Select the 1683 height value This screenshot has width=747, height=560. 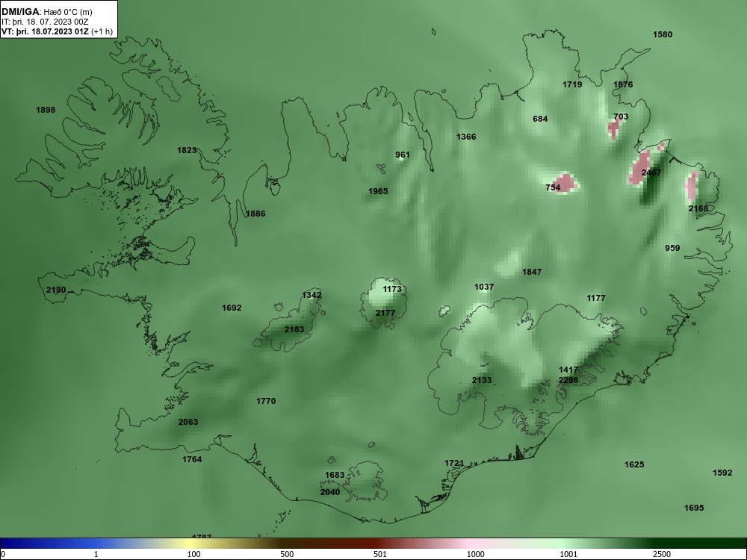click(335, 475)
